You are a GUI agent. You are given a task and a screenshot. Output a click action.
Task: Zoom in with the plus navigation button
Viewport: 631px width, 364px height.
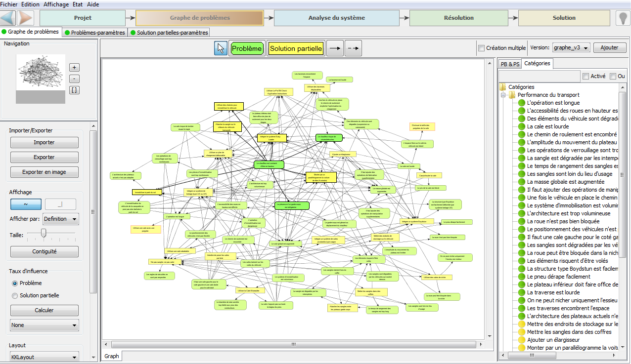[74, 67]
